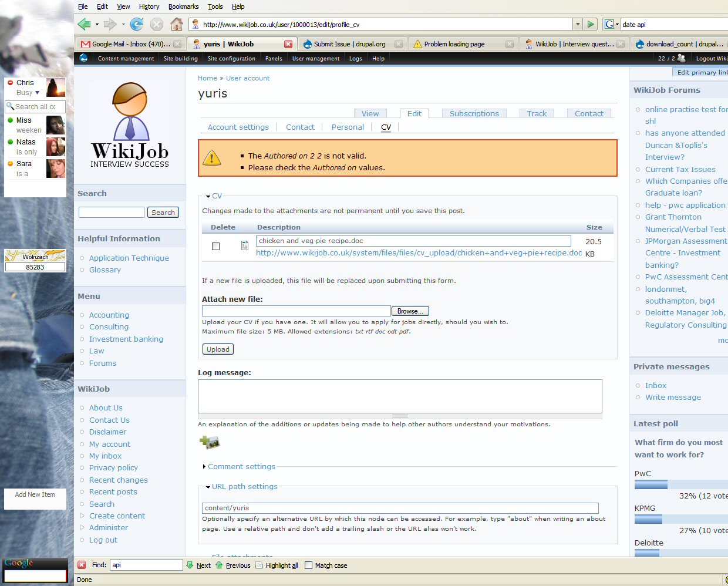Click the WikiJob Interview Success logo
728x586 pixels.
[x=130, y=125]
